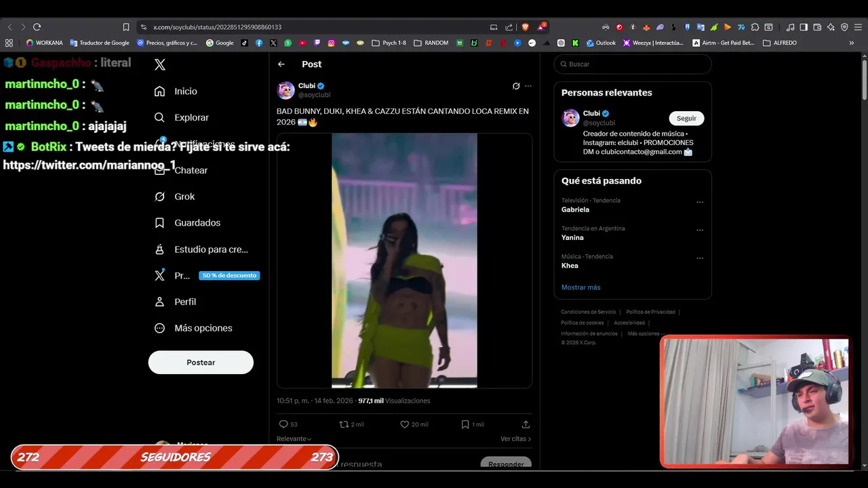The height and width of the screenshot is (488, 868).
Task: Click Brave Shields lion icon
Action: tap(525, 27)
